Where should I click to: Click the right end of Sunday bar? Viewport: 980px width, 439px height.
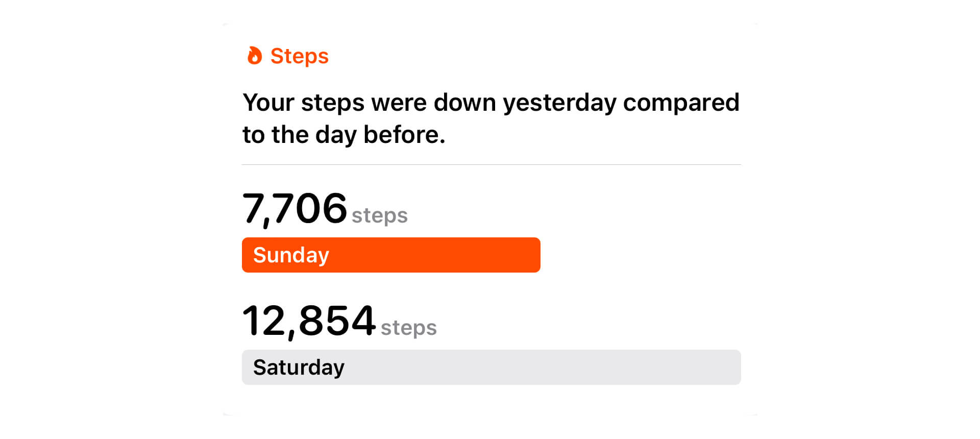pyautogui.click(x=531, y=255)
